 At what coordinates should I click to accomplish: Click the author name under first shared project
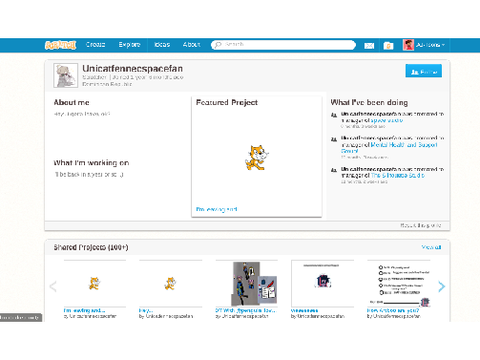93,316
